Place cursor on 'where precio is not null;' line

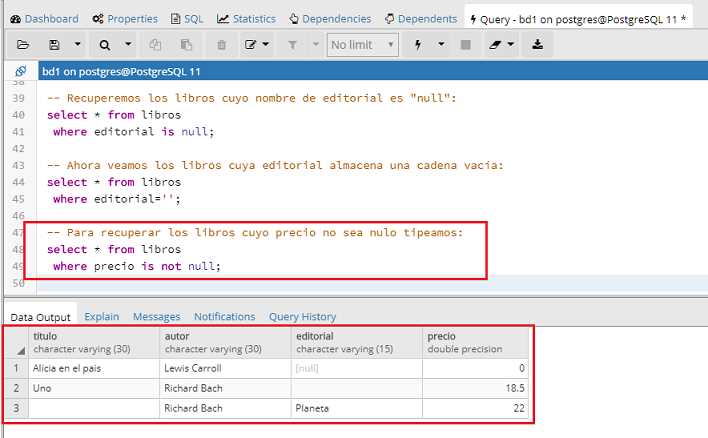137,266
